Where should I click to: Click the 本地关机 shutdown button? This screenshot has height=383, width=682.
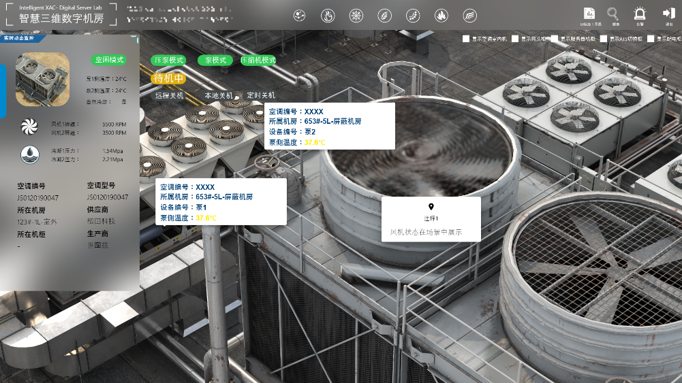[x=218, y=96]
